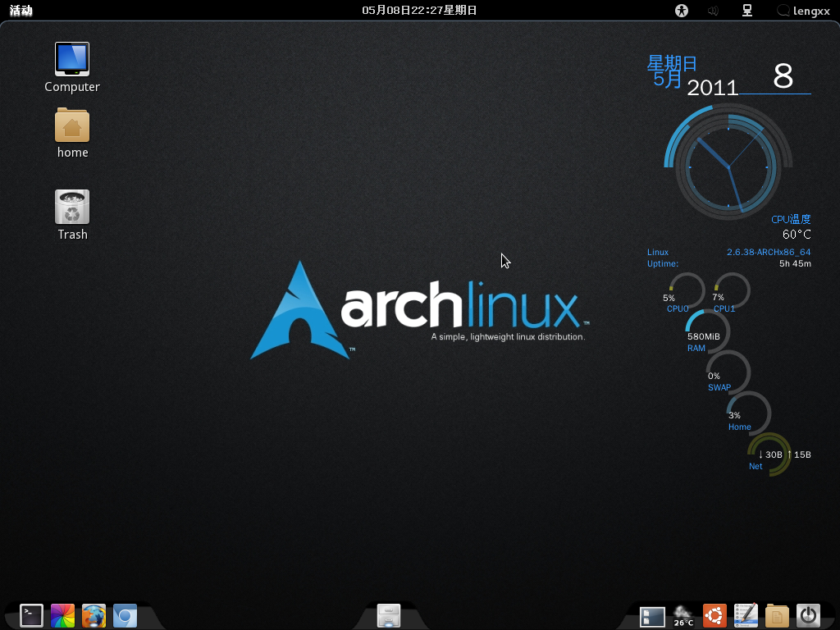Click the SWAP usage label

pyautogui.click(x=719, y=387)
